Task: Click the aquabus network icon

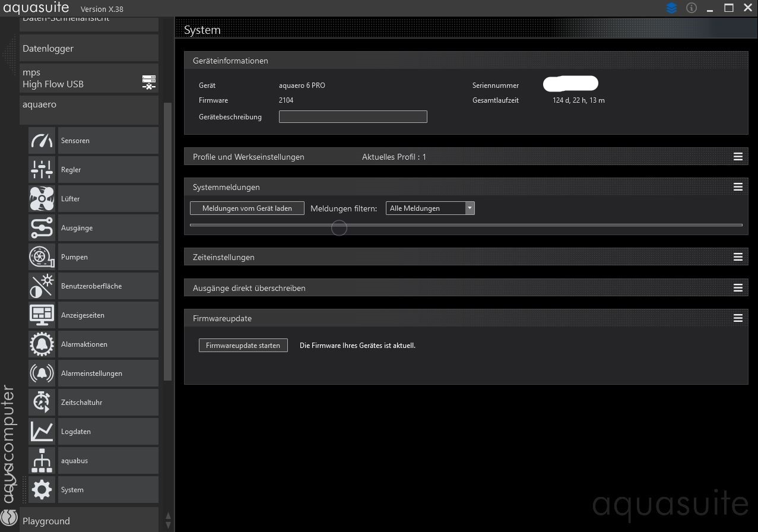Action: (42, 461)
